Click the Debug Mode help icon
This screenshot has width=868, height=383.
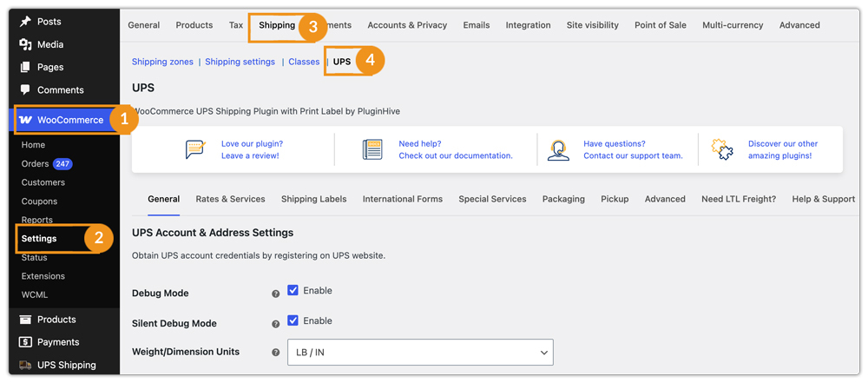(276, 294)
